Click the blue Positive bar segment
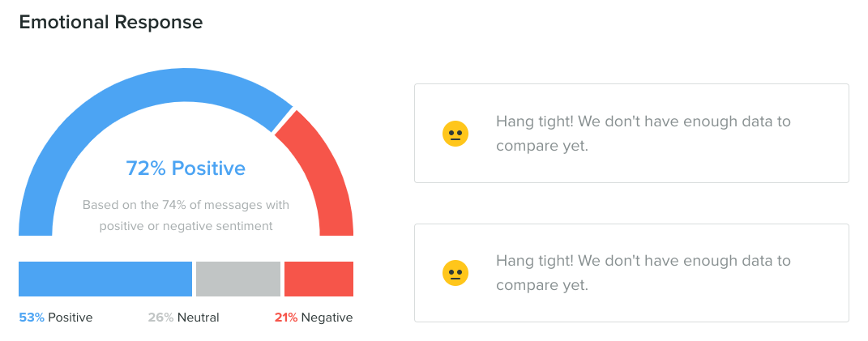The height and width of the screenshot is (341, 868). pyautogui.click(x=105, y=279)
